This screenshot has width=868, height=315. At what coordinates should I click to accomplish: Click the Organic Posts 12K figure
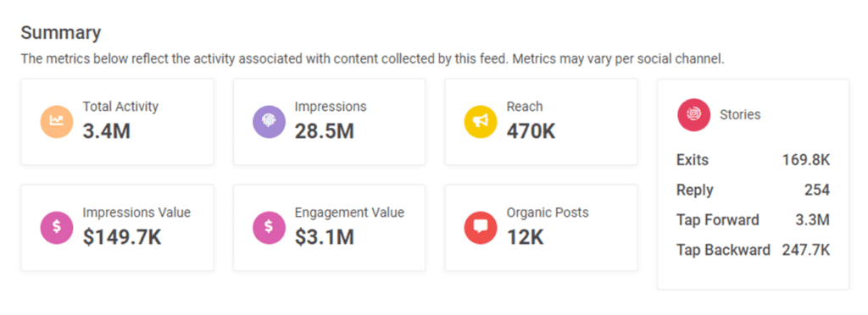coord(526,237)
